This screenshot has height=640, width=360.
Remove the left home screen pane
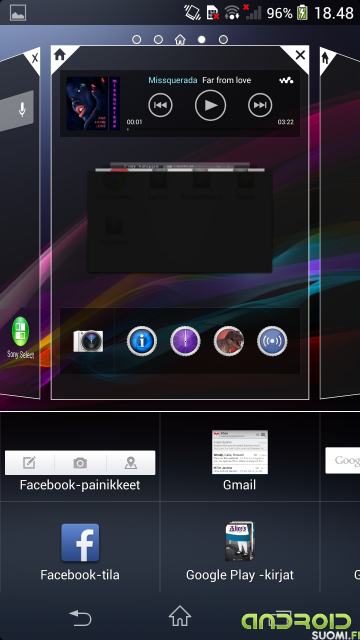click(x=34, y=58)
